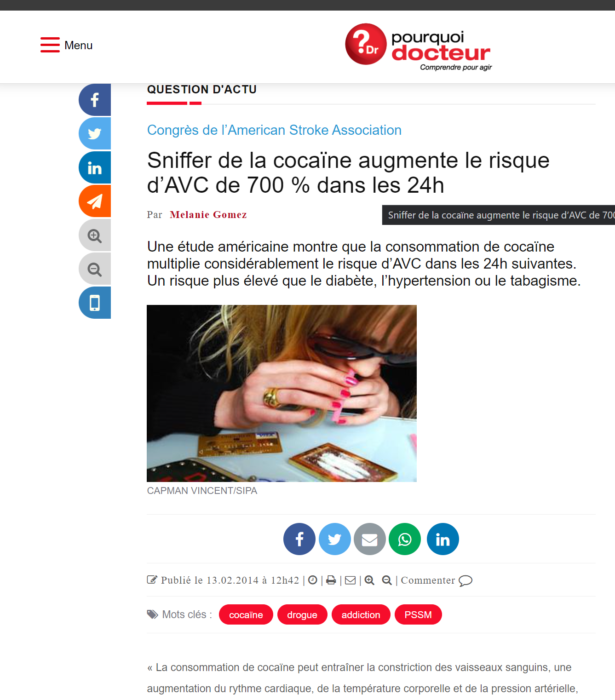The height and width of the screenshot is (700, 615).
Task: Select the addiction keyword tag
Action: click(x=361, y=614)
